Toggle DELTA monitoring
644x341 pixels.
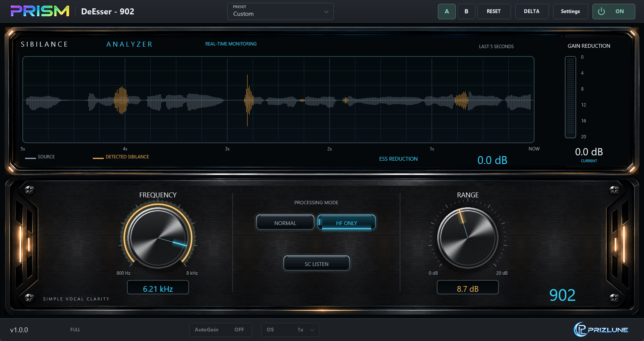click(532, 11)
